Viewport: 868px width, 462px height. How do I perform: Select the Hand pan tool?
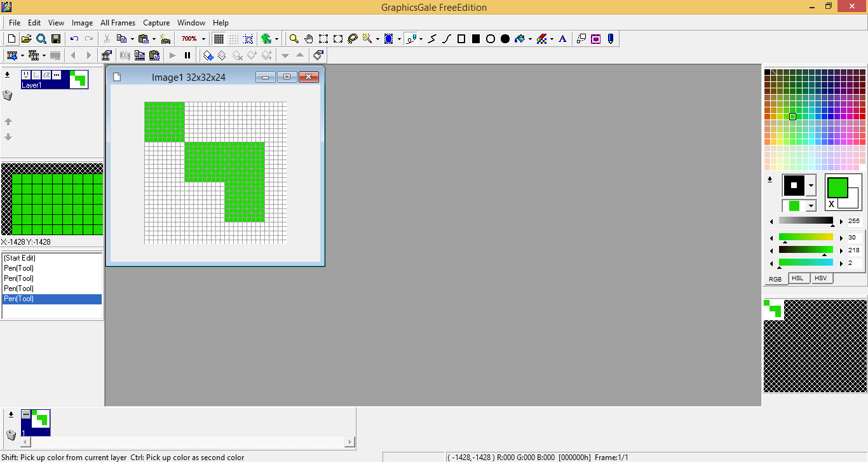tap(309, 39)
